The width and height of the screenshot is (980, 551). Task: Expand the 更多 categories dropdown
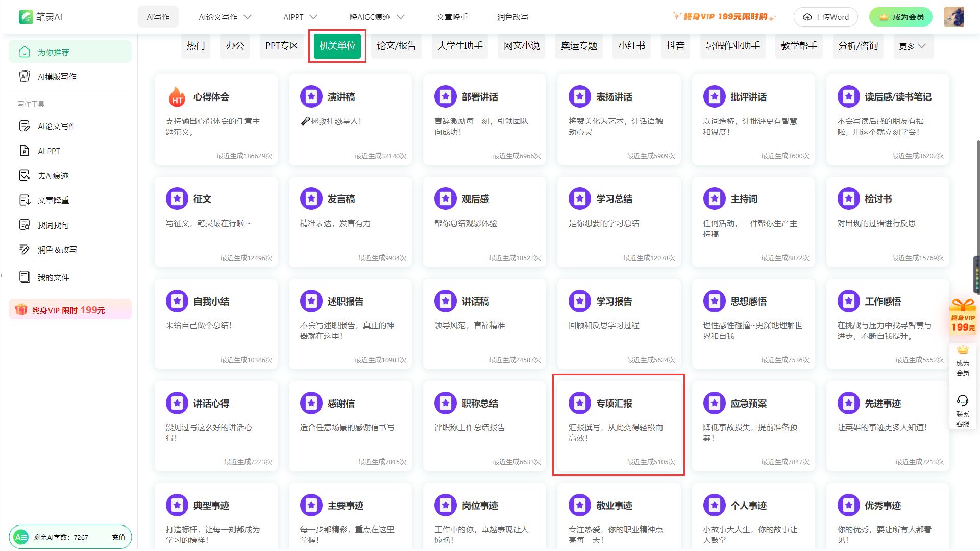click(912, 46)
